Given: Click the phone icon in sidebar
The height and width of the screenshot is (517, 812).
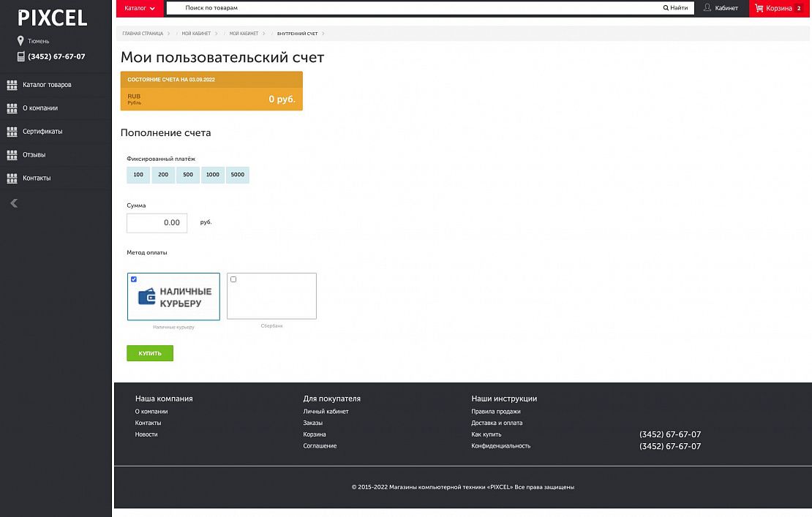Looking at the screenshot, I should click(x=20, y=57).
